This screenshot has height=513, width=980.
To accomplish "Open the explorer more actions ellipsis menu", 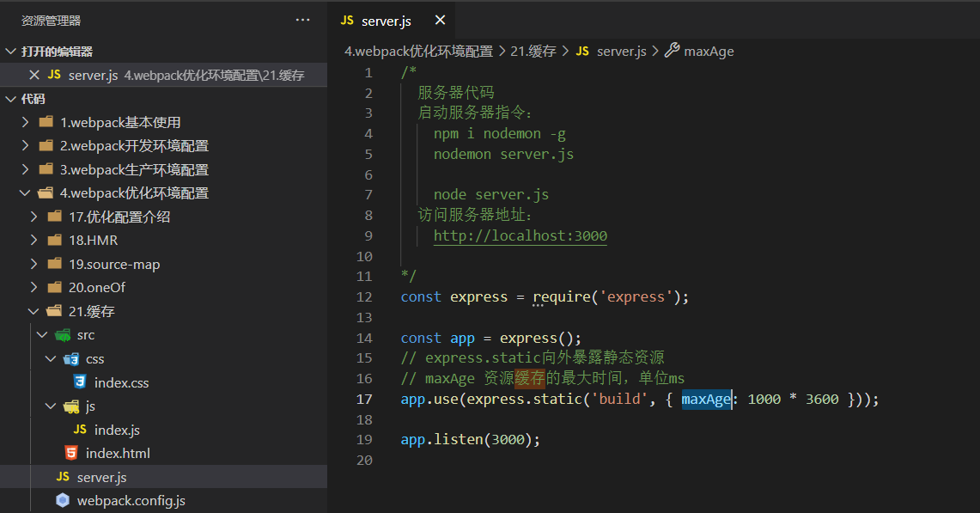I will tap(303, 20).
